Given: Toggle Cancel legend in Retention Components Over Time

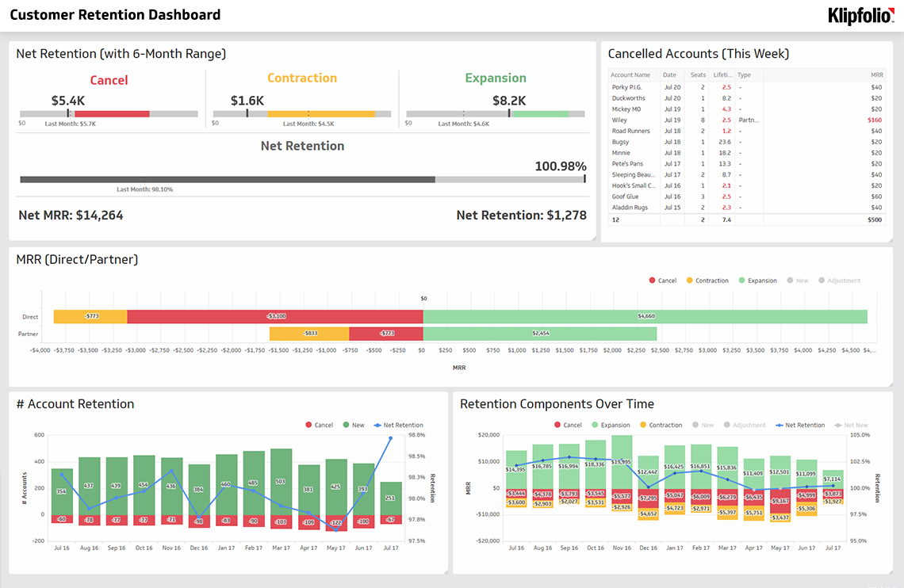Looking at the screenshot, I should 568,425.
